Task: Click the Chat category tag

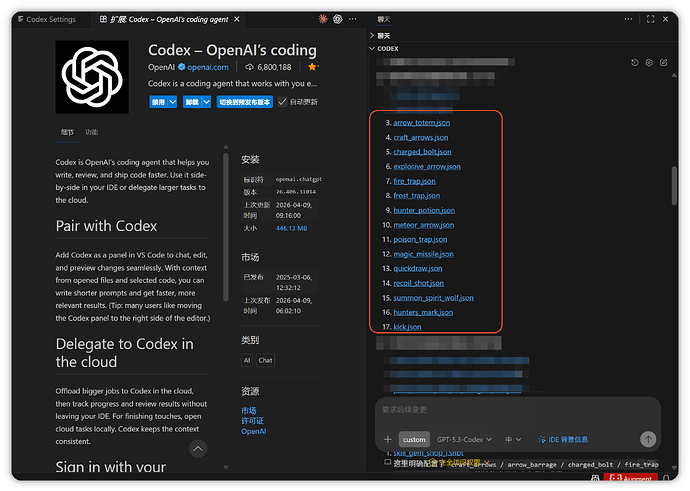Action: 265,360
